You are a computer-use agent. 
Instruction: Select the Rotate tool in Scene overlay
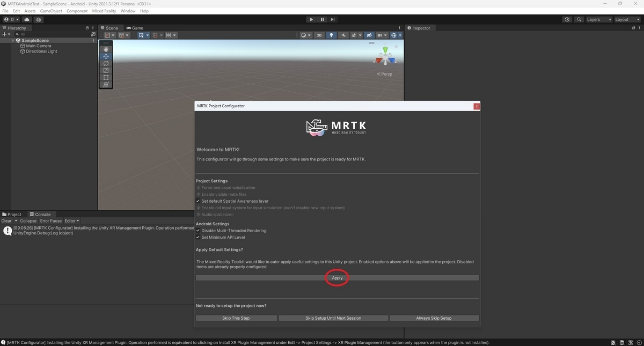[106, 63]
